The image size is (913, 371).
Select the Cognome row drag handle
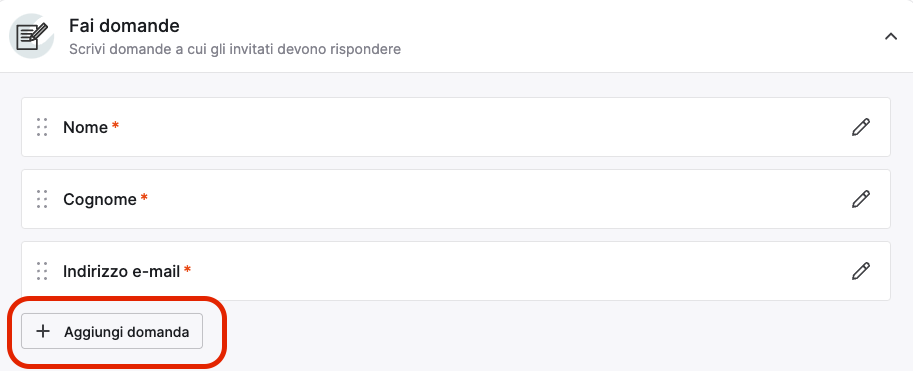click(42, 199)
